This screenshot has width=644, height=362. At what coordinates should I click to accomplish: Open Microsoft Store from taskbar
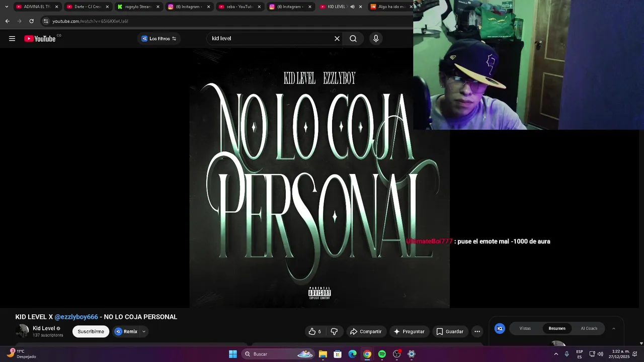pyautogui.click(x=338, y=354)
